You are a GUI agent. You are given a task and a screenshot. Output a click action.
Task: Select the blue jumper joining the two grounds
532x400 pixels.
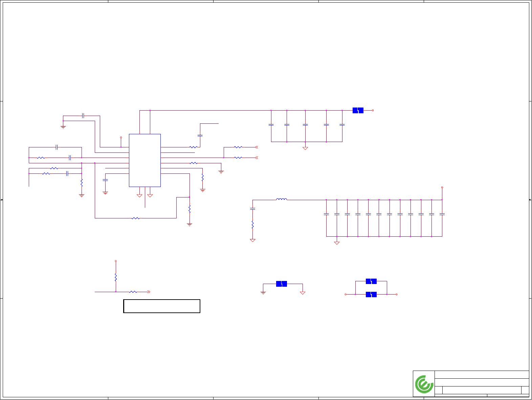[282, 284]
